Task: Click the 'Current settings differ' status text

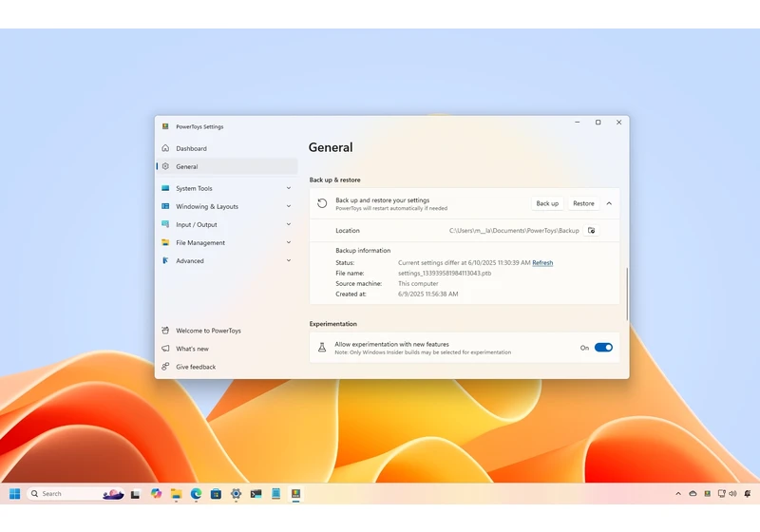Action: pyautogui.click(x=464, y=262)
